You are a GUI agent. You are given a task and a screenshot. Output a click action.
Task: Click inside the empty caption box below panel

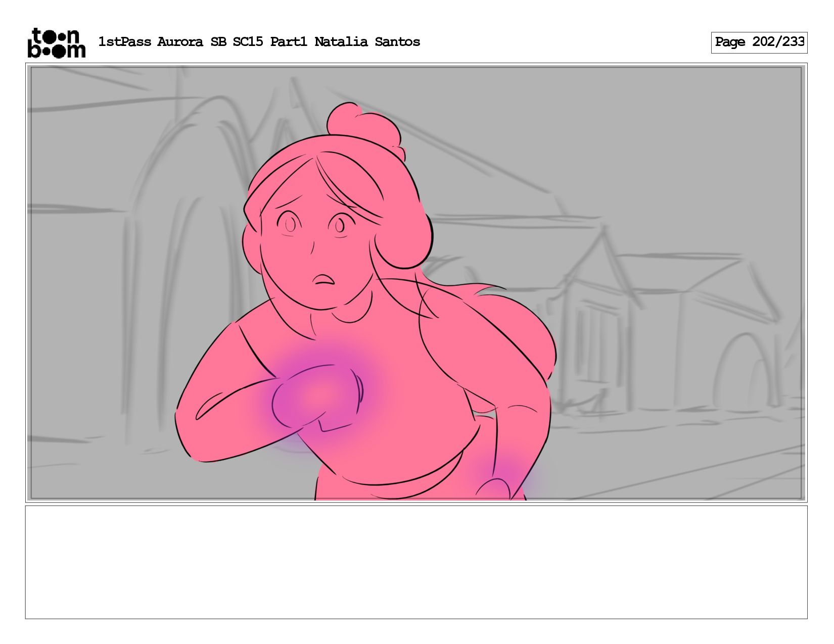(x=416, y=562)
